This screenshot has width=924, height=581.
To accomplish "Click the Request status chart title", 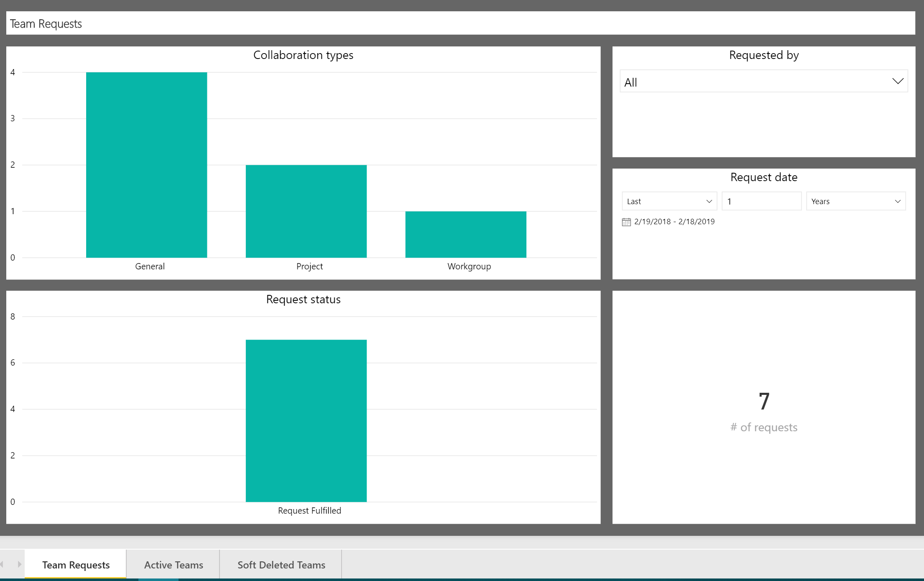I will click(303, 299).
